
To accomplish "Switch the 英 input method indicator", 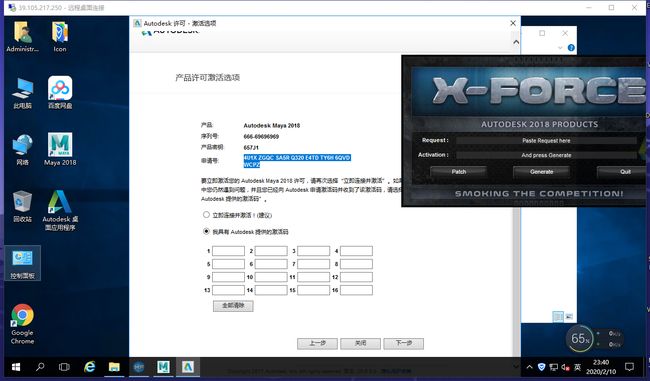I will 578,367.
